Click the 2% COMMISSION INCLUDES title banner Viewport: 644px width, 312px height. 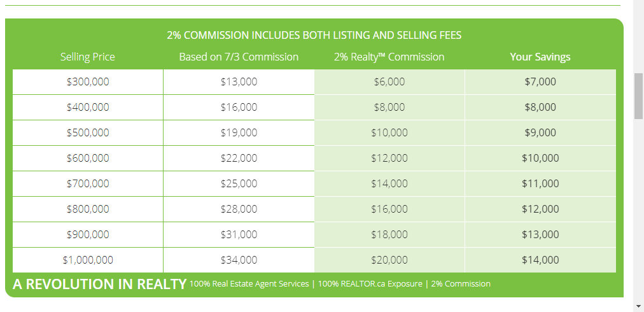314,36
